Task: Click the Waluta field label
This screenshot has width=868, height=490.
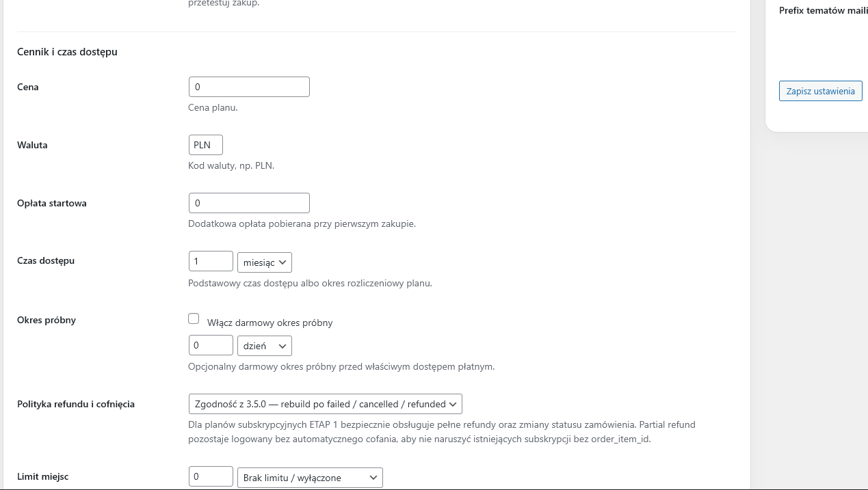Action: pyautogui.click(x=32, y=145)
